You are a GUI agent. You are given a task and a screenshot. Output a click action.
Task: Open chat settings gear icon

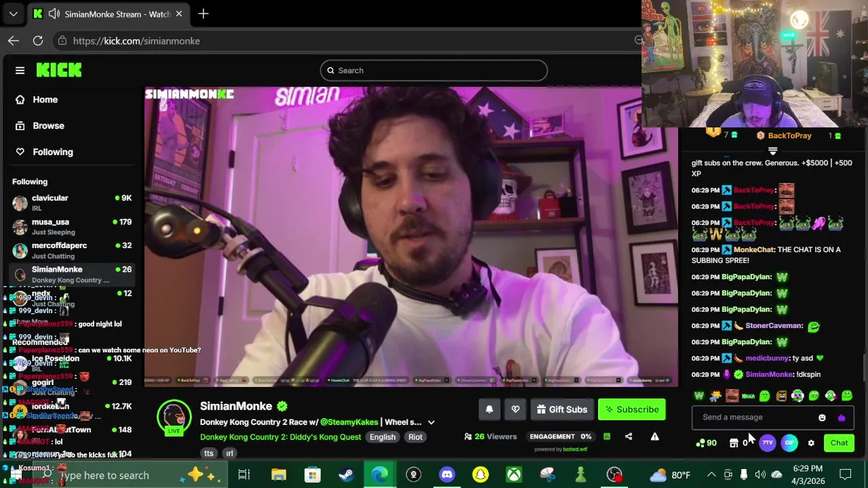(811, 443)
